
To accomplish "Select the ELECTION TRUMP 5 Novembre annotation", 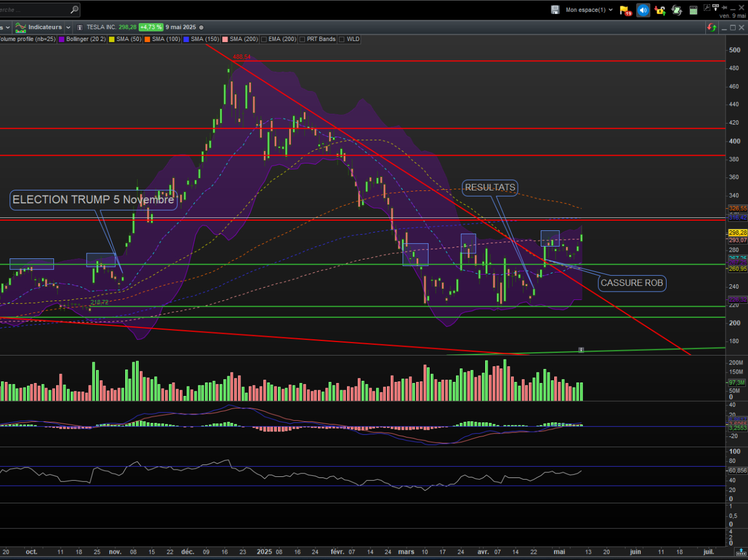I will tap(93, 200).
